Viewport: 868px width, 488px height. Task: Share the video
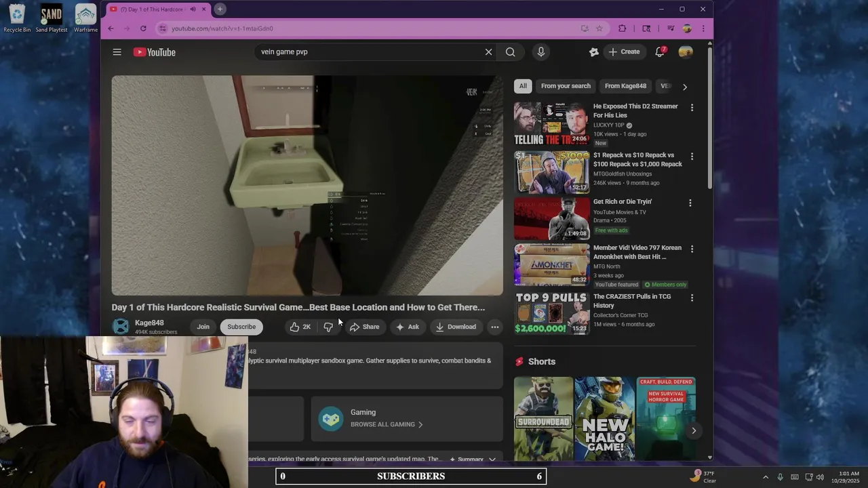click(365, 327)
